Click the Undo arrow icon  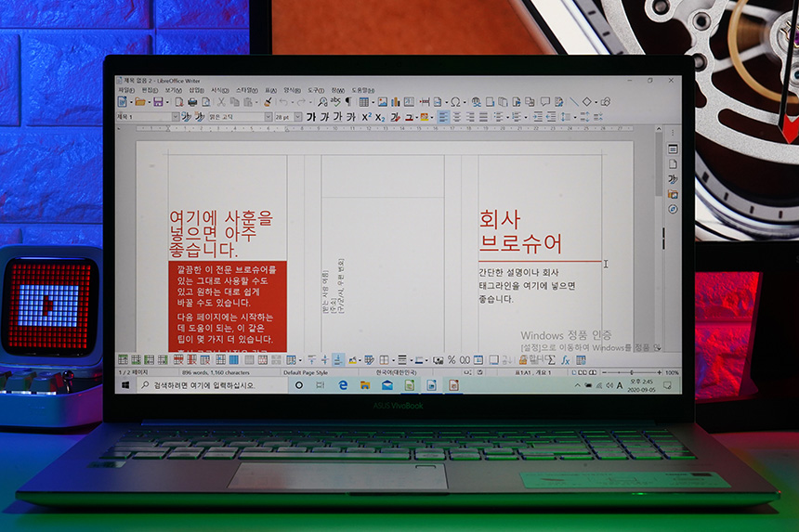coord(283,102)
